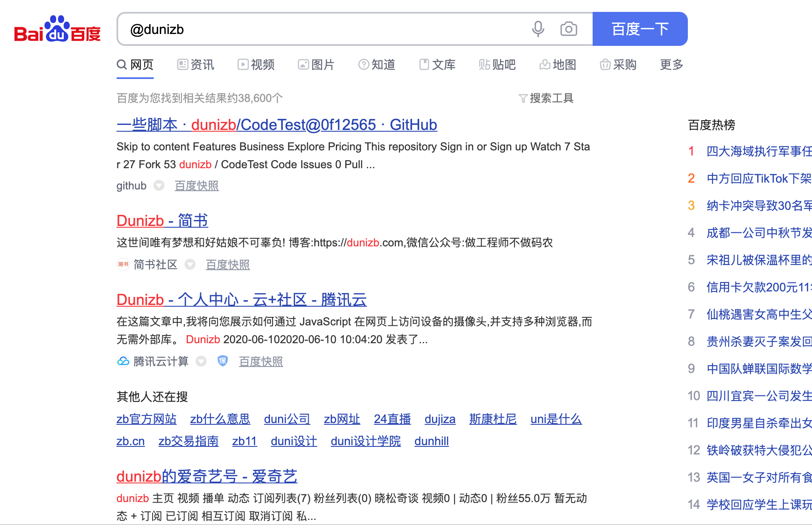
Task: Open hot topic 成都一公司中秋节发
Action: (x=759, y=233)
